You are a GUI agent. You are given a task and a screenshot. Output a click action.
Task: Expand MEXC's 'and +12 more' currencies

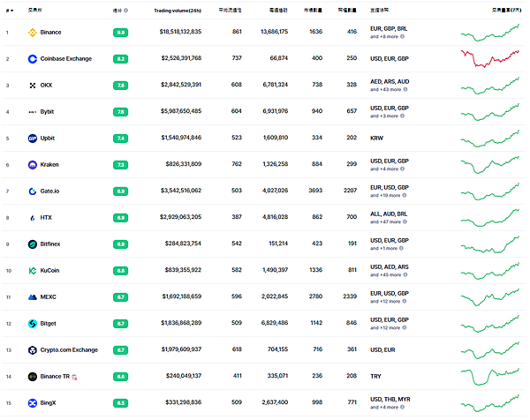(x=385, y=301)
